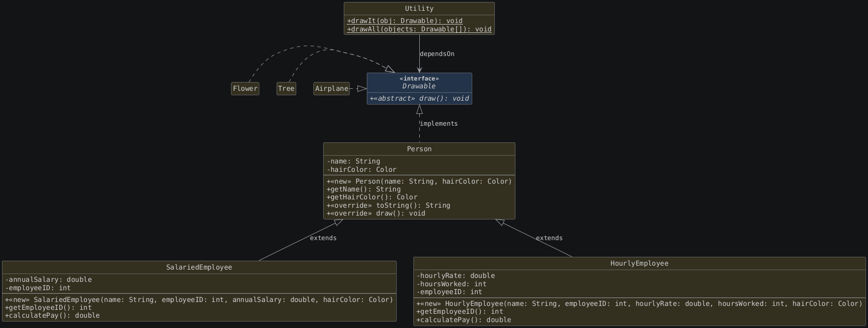
Task: Click -employeeID: int in HourlyEmployee
Action: [x=449, y=292]
